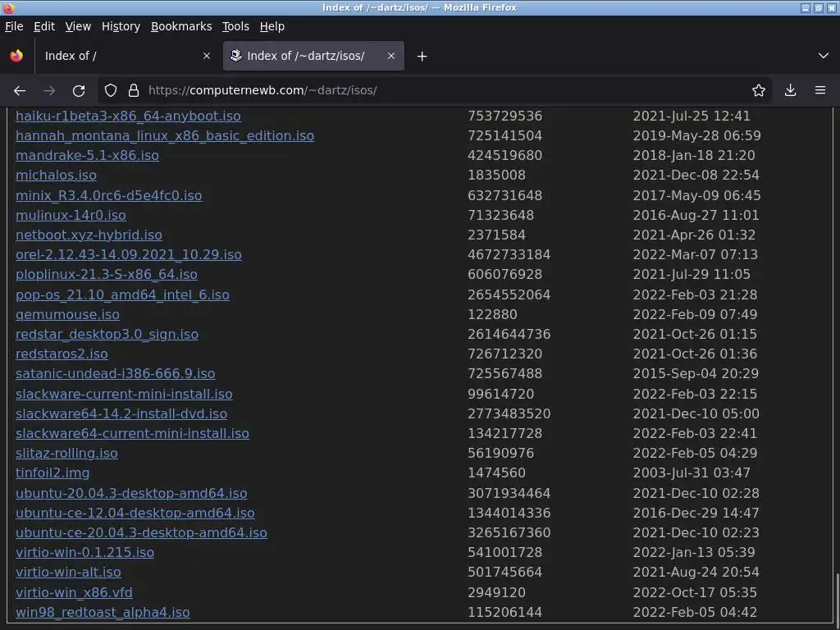This screenshot has width=840, height=630.
Task: Click ploplinux-21.3-S-x86_64.iso link
Action: coord(107,275)
